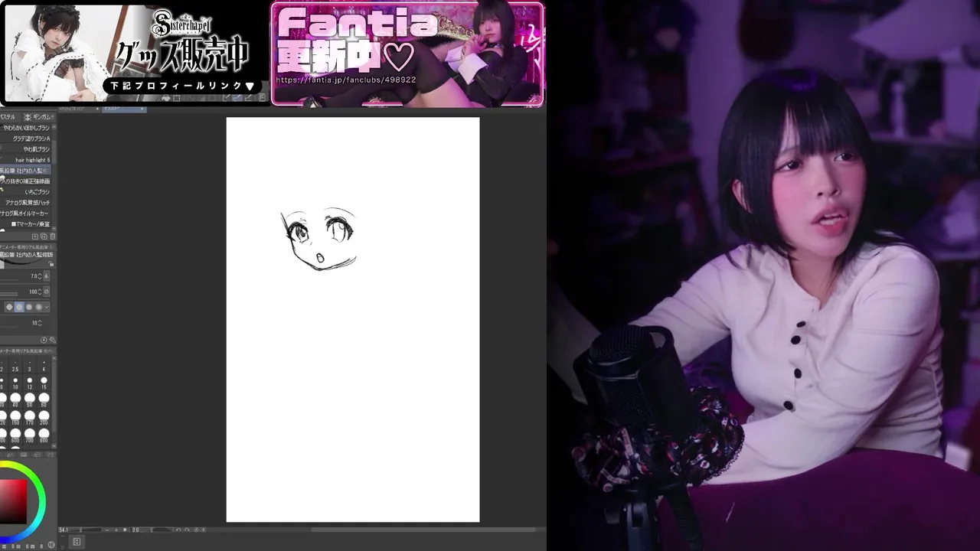Choose brush size preset 150
The height and width of the screenshot is (551, 980).
(x=15, y=417)
